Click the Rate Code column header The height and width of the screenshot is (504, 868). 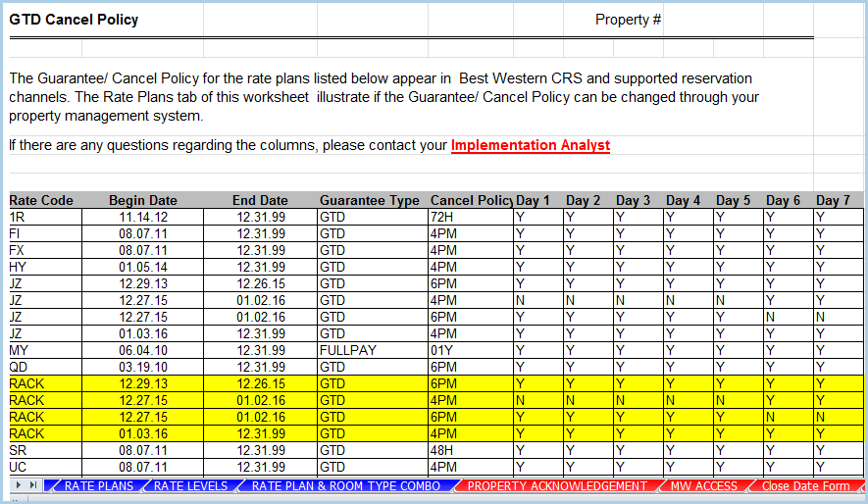pos(41,201)
